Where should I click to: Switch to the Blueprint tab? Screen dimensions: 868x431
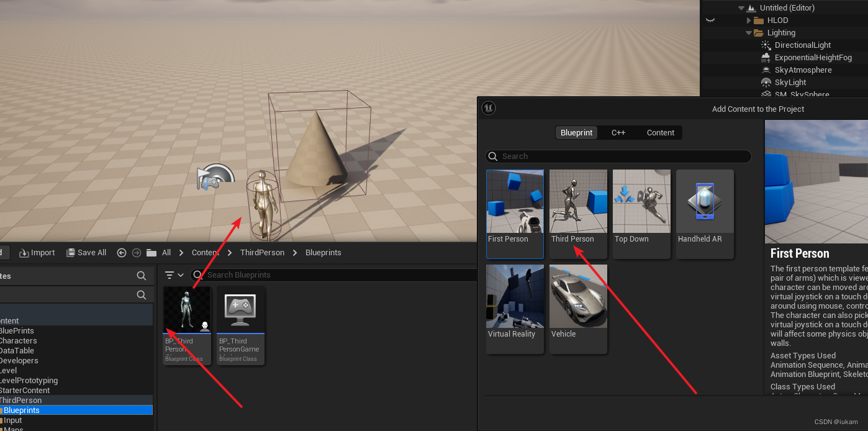tap(576, 132)
